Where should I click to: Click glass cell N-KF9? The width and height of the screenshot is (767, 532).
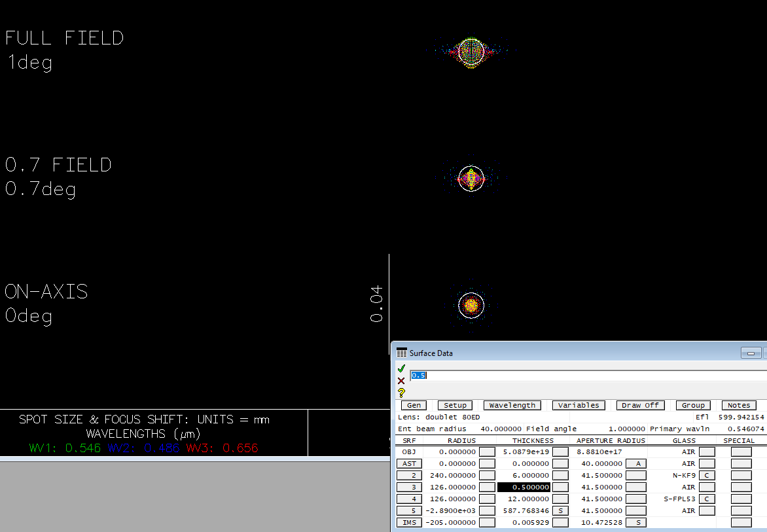point(684,475)
